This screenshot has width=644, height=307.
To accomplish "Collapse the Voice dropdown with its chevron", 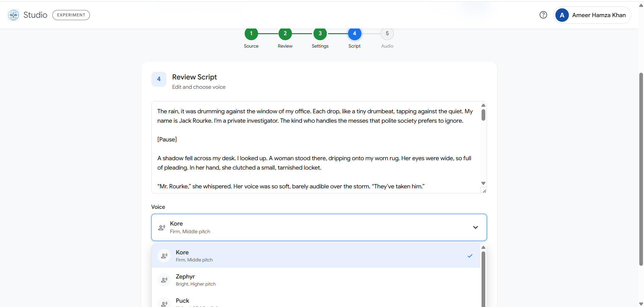I will [x=475, y=227].
